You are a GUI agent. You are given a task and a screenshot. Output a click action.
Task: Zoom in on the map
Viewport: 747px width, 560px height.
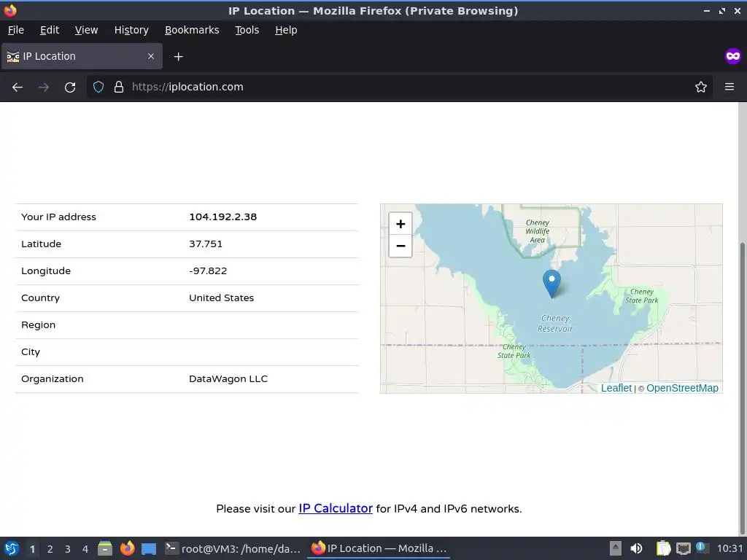pos(400,224)
